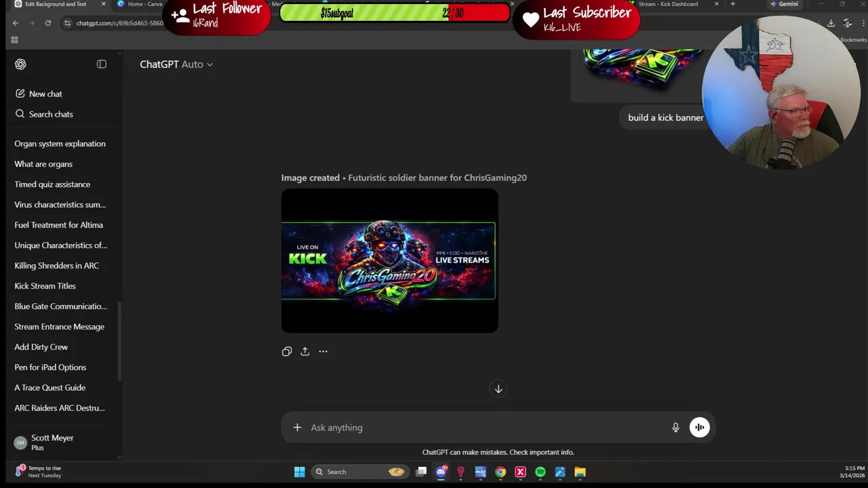This screenshot has height=488, width=868.
Task: Collapse the sidebar with the panel icon
Action: 102,64
